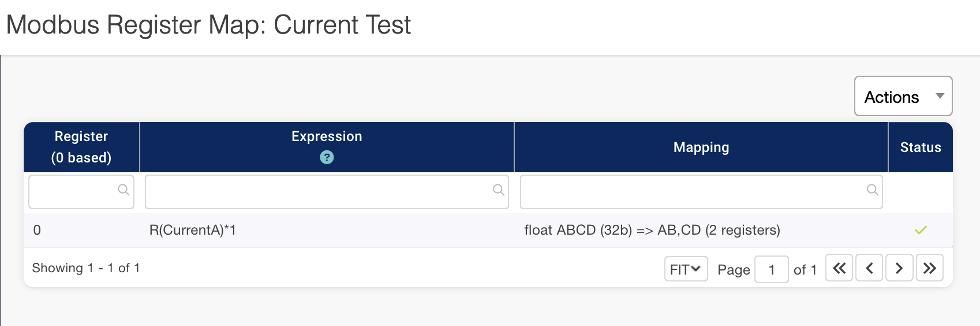Image resolution: width=980 pixels, height=326 pixels.
Task: Click the green status checkmark in row 0
Action: pyautogui.click(x=921, y=230)
